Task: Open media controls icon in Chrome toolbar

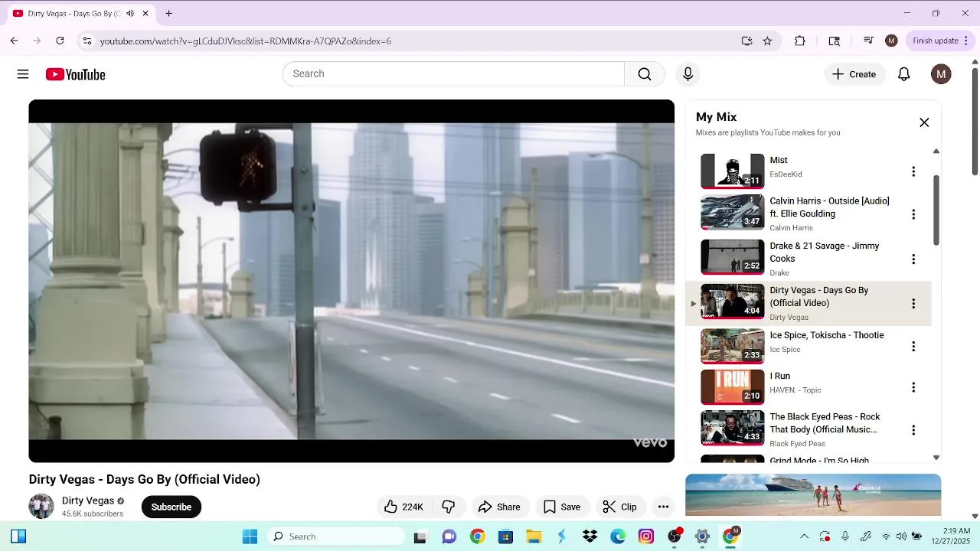Action: (868, 41)
